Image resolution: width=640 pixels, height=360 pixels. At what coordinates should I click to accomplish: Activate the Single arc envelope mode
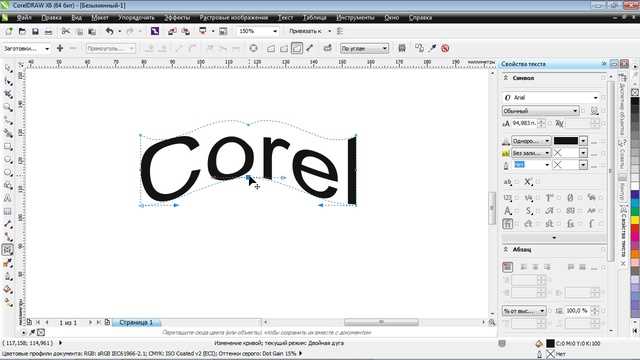(284, 48)
